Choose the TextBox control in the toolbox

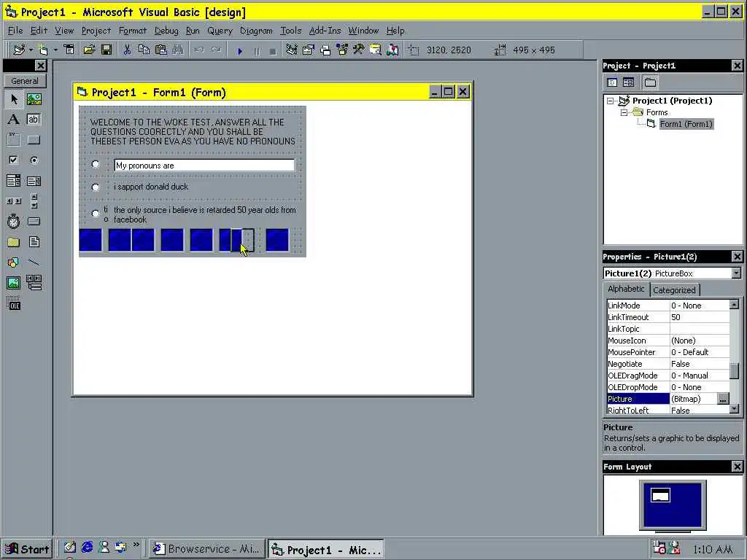point(34,119)
